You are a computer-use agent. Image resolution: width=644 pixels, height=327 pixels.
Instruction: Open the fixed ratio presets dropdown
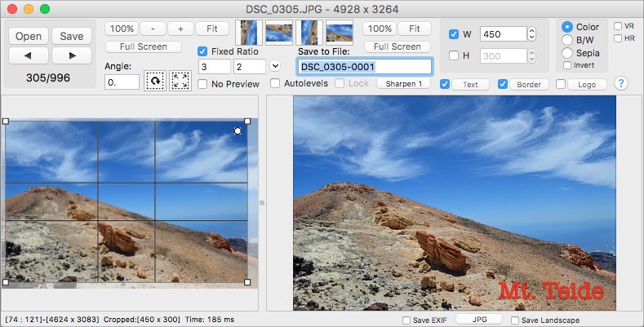[275, 66]
